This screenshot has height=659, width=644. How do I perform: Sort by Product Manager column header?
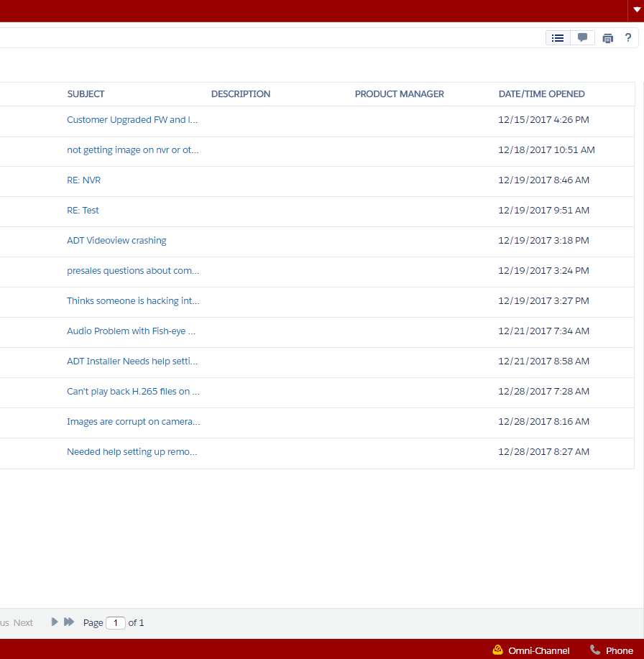[x=400, y=93]
